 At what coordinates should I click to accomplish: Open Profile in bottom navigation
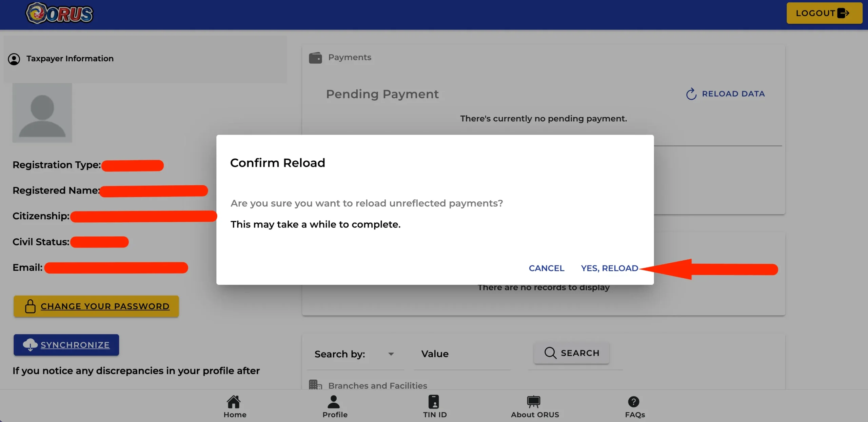[x=335, y=406]
